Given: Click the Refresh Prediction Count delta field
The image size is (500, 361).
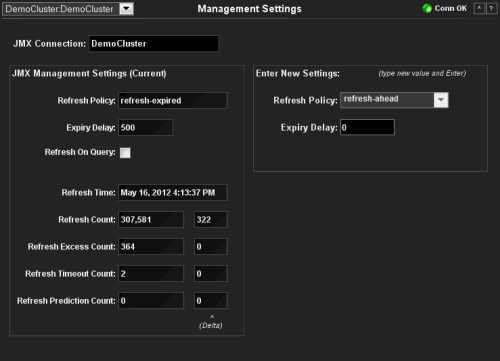Looking at the screenshot, I should pyautogui.click(x=211, y=300).
